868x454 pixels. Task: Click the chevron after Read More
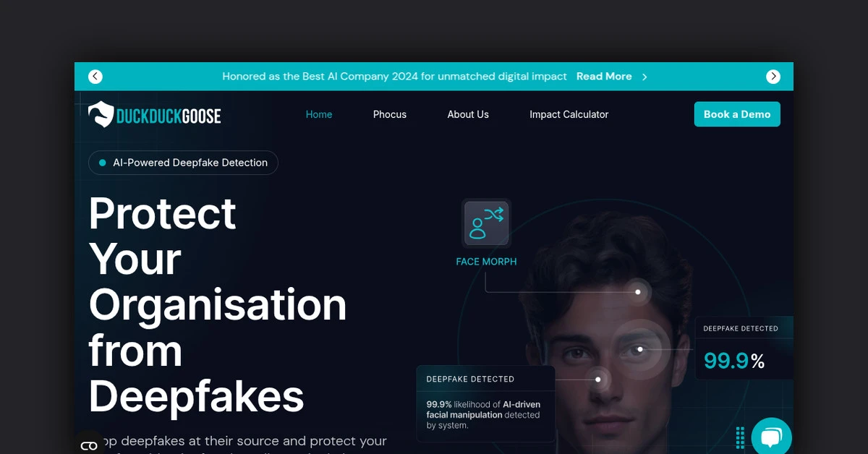[x=644, y=77]
